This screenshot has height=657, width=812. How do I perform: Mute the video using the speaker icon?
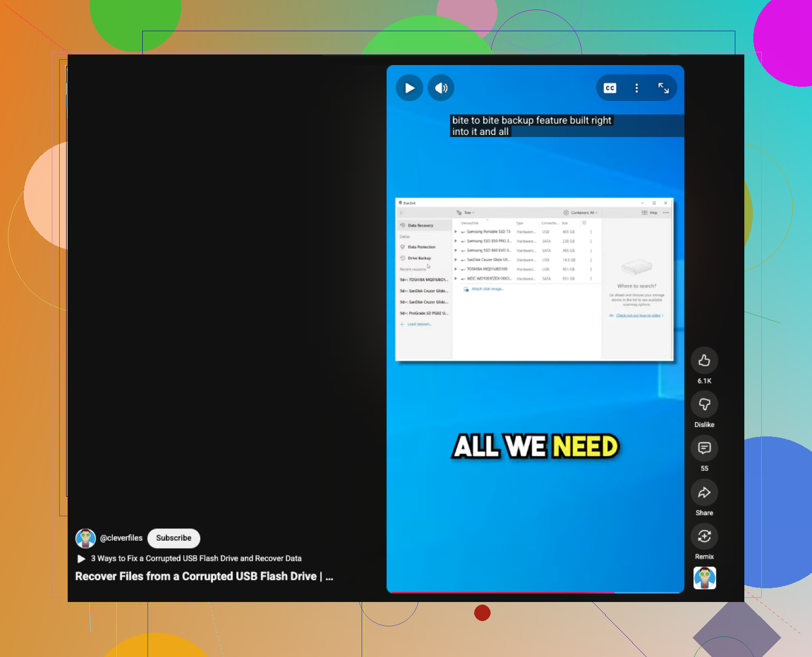(441, 88)
